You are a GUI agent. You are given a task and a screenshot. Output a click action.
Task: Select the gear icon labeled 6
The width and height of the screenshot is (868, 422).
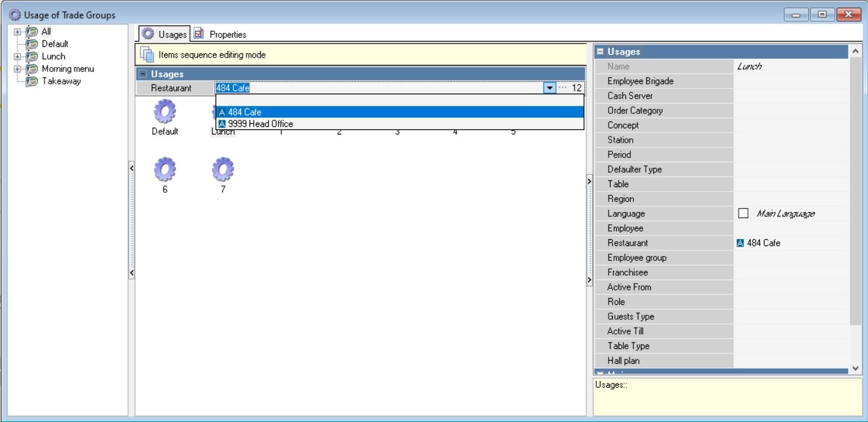(165, 169)
